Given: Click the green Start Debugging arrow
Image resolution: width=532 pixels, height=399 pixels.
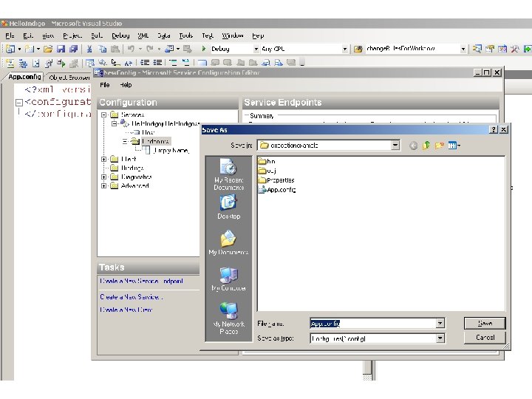Looking at the screenshot, I should click(204, 49).
